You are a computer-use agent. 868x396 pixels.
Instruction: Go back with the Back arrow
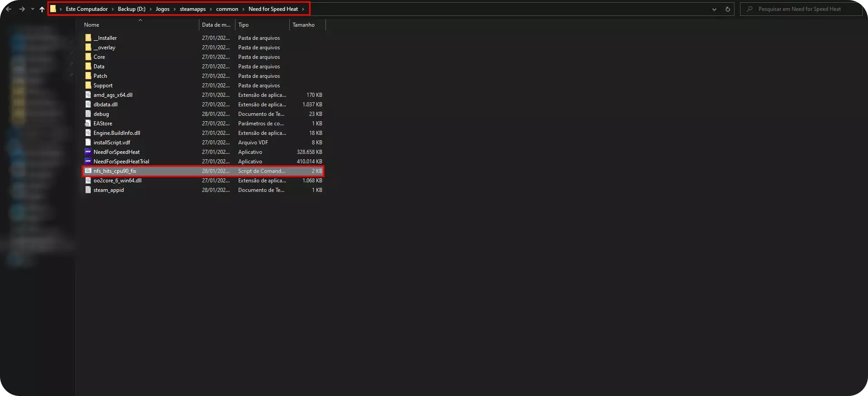pyautogui.click(x=9, y=9)
